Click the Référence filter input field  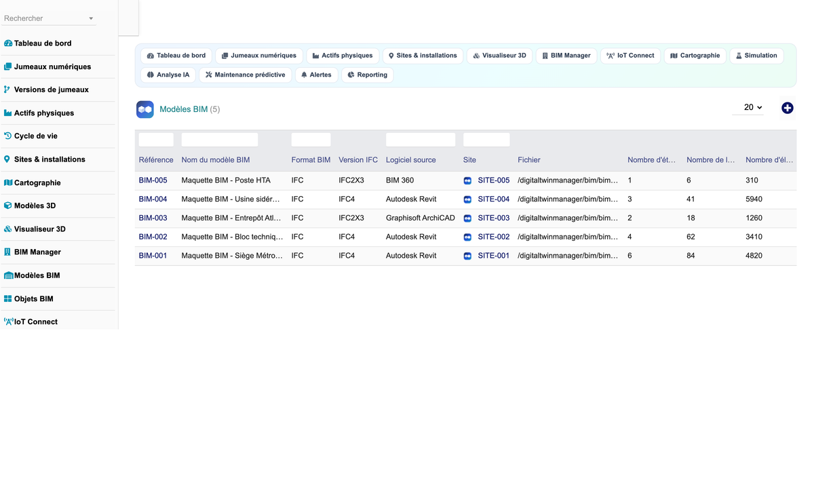pyautogui.click(x=156, y=140)
